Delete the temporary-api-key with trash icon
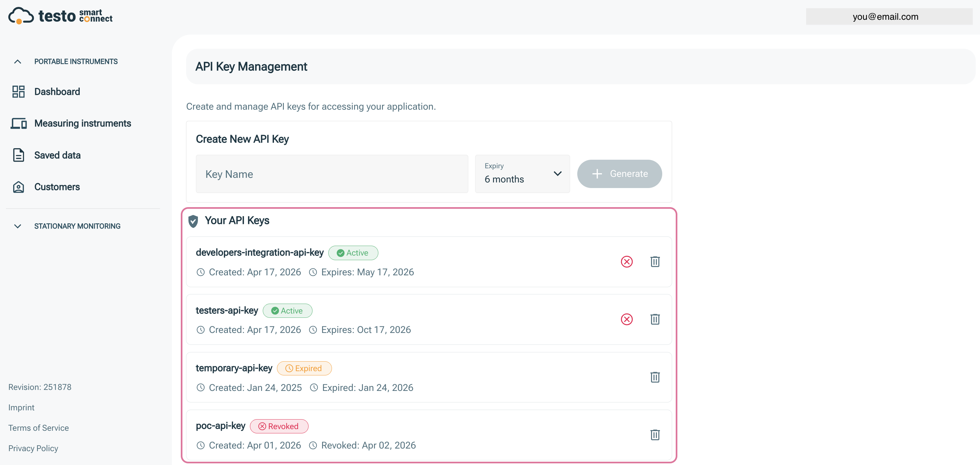 (655, 377)
